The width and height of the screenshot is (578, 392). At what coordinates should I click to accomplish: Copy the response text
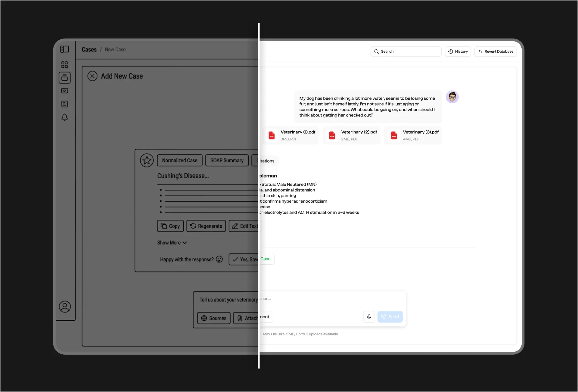(170, 226)
